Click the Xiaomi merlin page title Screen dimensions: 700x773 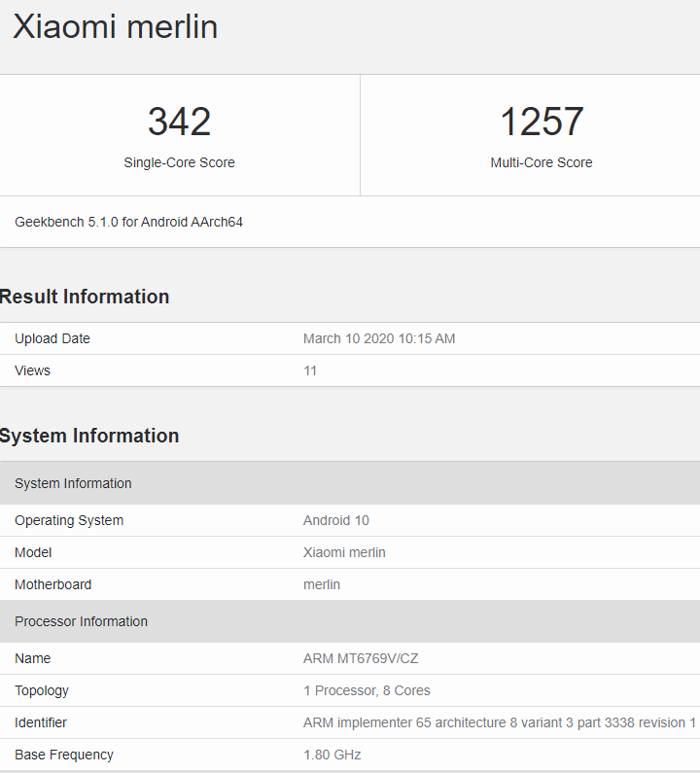click(116, 26)
